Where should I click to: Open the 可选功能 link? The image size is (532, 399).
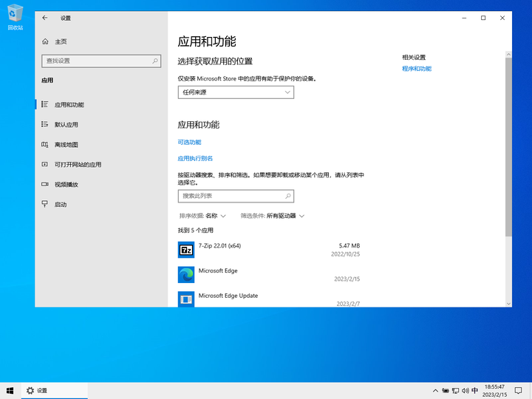click(x=189, y=142)
